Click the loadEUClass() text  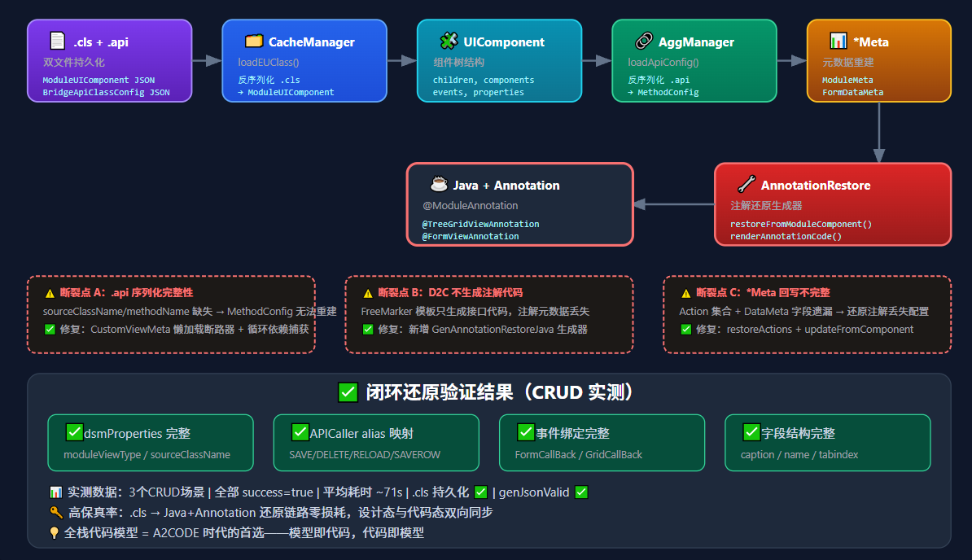pyautogui.click(x=269, y=62)
